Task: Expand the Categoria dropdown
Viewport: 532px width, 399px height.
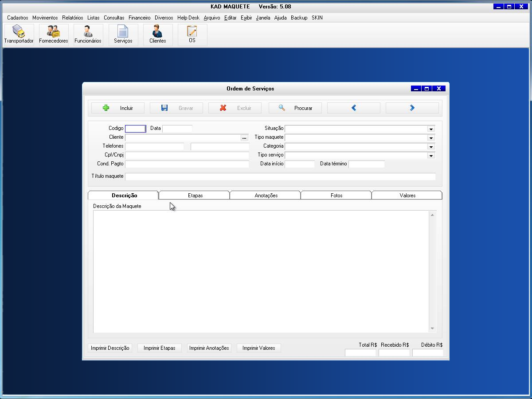Action: [431, 146]
